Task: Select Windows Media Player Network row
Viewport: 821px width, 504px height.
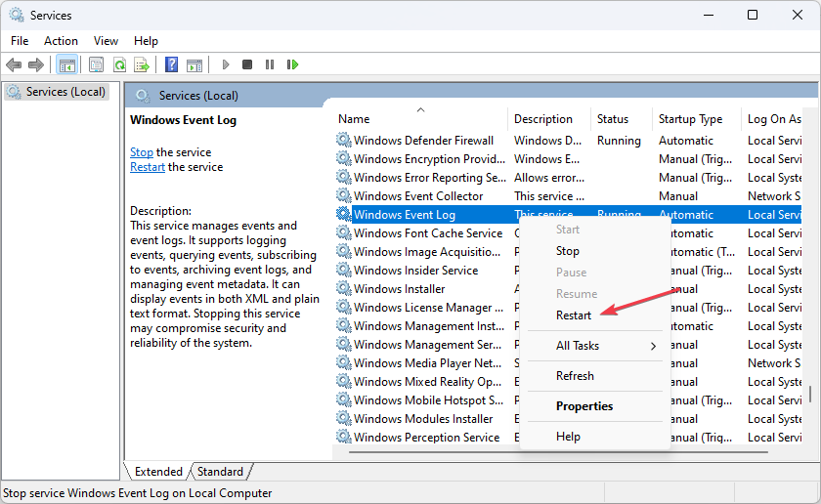Action: point(427,362)
